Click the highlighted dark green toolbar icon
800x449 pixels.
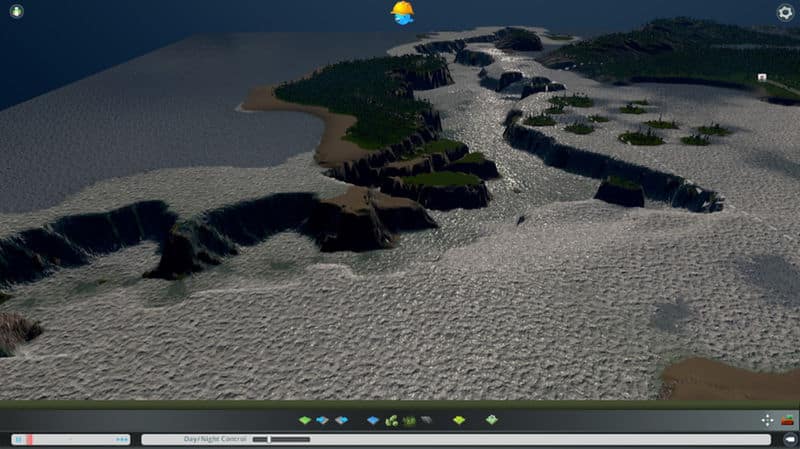(409, 421)
